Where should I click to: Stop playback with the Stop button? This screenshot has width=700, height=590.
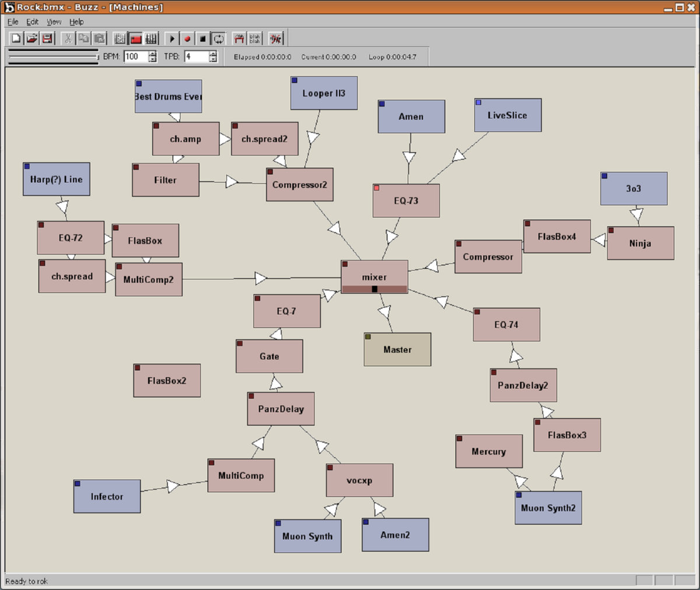click(x=202, y=38)
